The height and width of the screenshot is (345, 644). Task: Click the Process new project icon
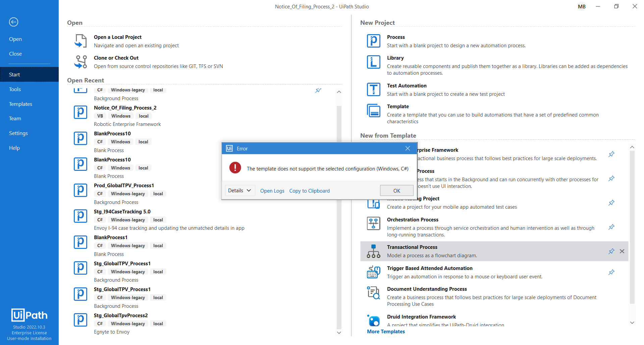(374, 41)
